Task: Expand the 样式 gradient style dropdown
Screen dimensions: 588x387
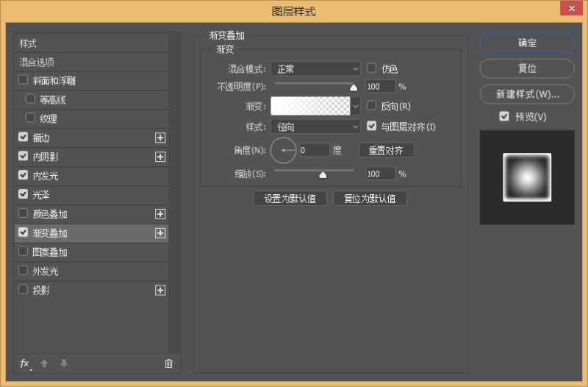Action: click(315, 127)
